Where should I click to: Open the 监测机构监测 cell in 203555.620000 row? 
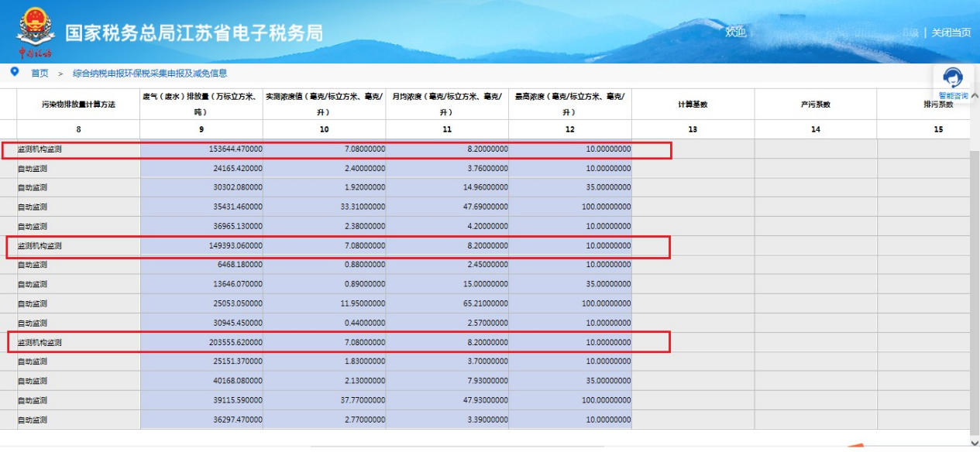pos(78,342)
